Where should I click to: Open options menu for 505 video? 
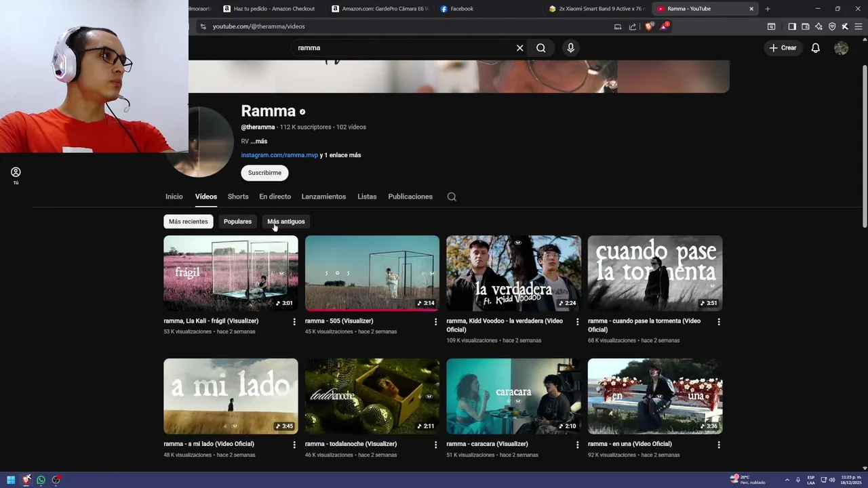(435, 322)
